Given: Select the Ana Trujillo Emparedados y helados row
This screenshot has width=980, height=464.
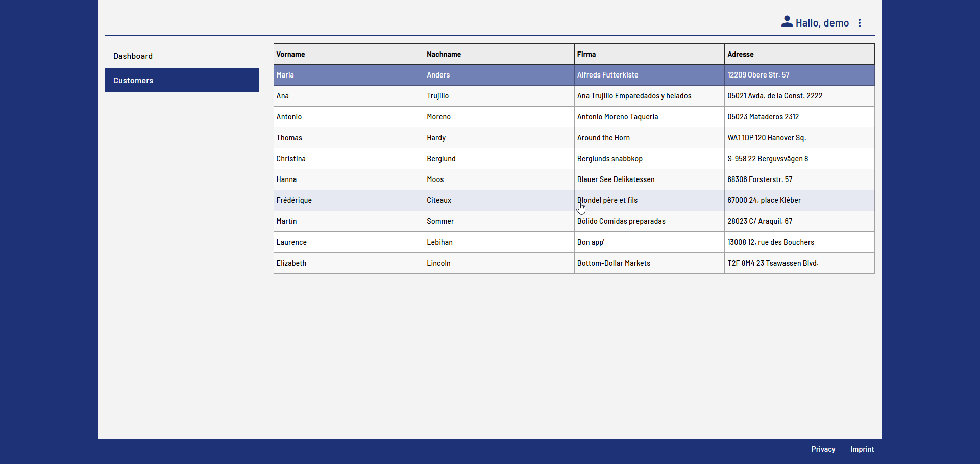Looking at the screenshot, I should [x=634, y=96].
